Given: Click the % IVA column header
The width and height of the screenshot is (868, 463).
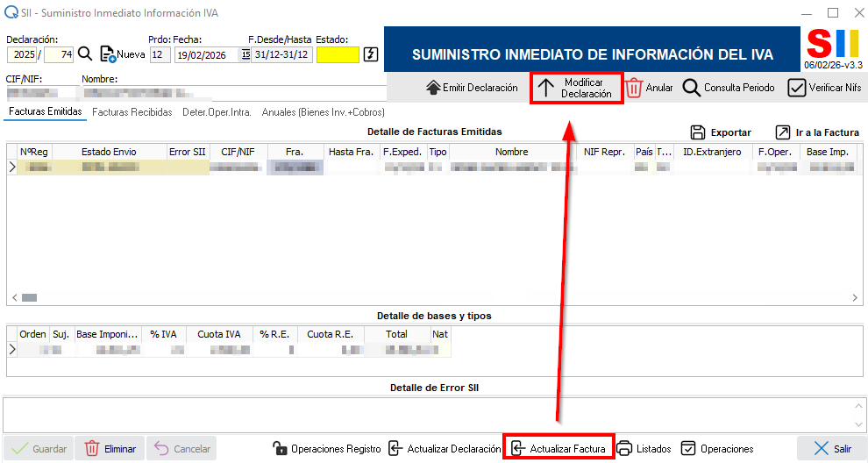Looking at the screenshot, I should tap(163, 334).
